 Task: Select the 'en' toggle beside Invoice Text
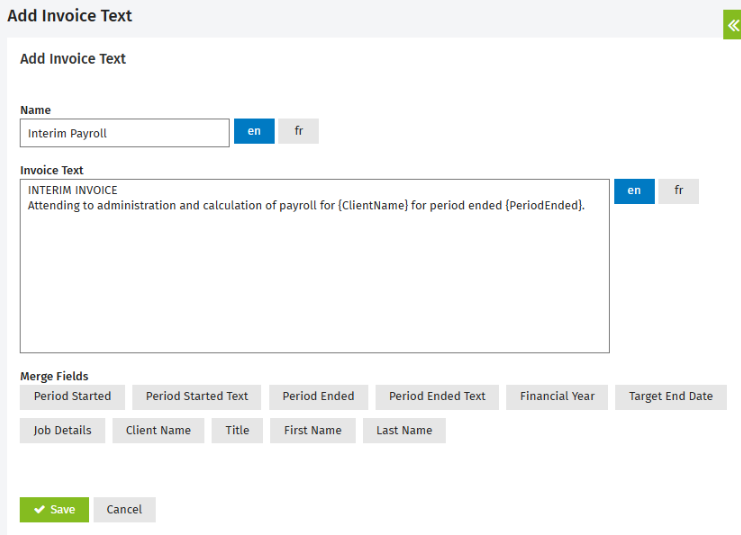tap(634, 191)
